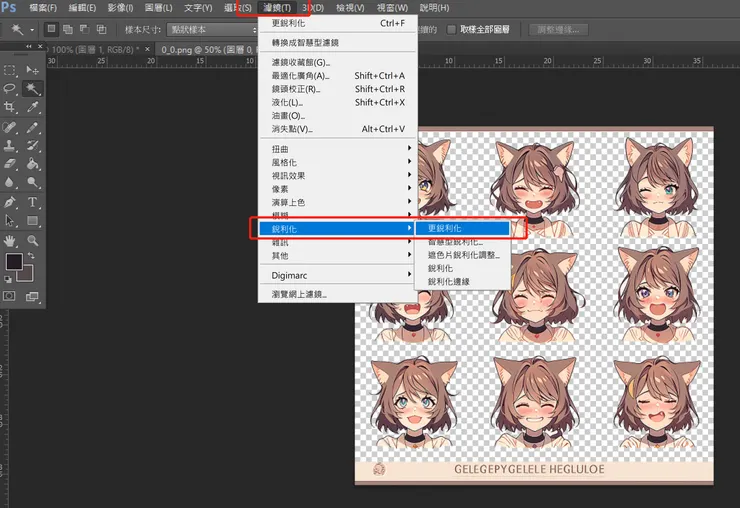Click the Intersect with Selection mode icon

point(101,29)
